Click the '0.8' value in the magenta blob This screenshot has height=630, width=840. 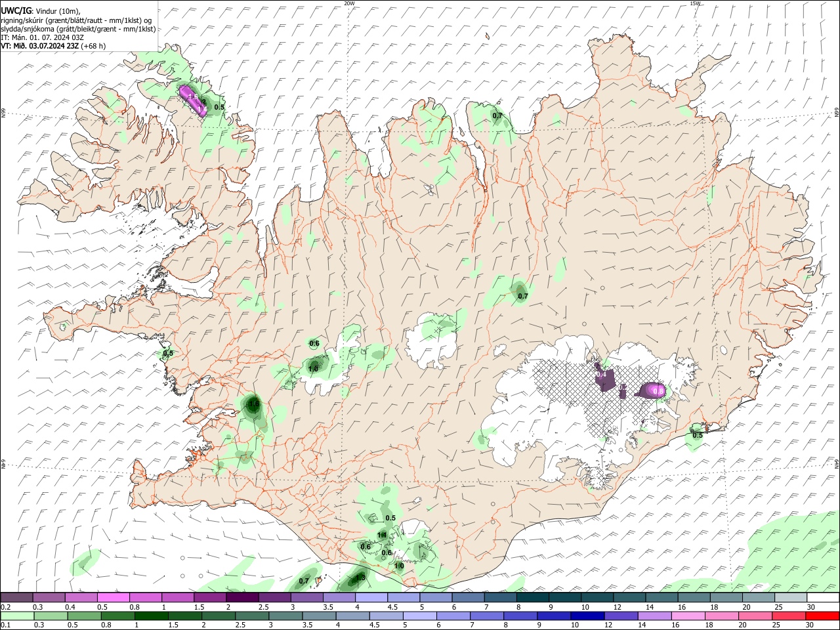[x=660, y=392]
